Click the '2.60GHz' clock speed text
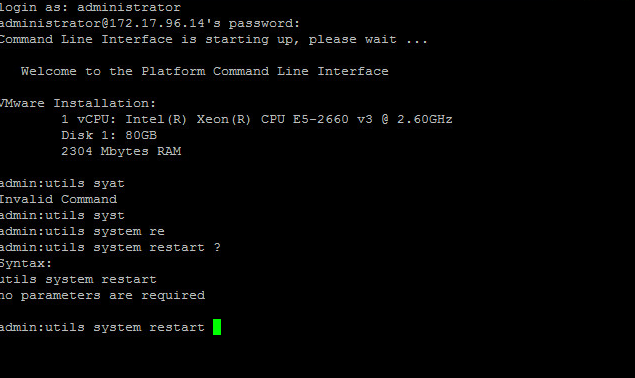The width and height of the screenshot is (635, 378). coord(424,119)
